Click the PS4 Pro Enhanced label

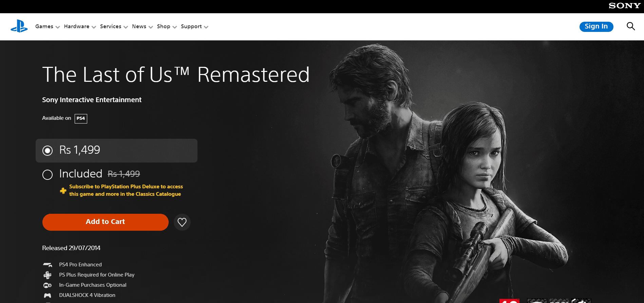(x=80, y=265)
